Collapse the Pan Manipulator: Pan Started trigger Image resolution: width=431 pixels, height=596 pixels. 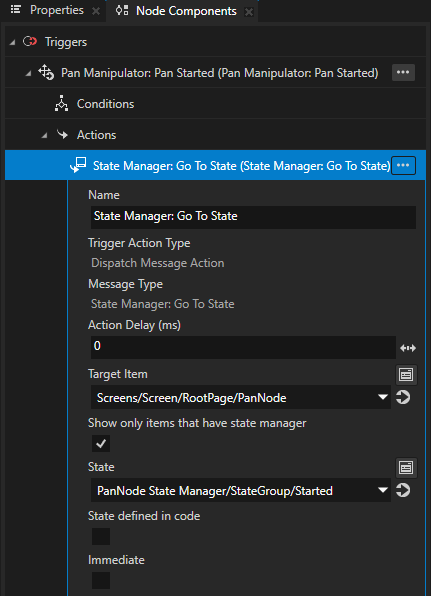pos(29,73)
